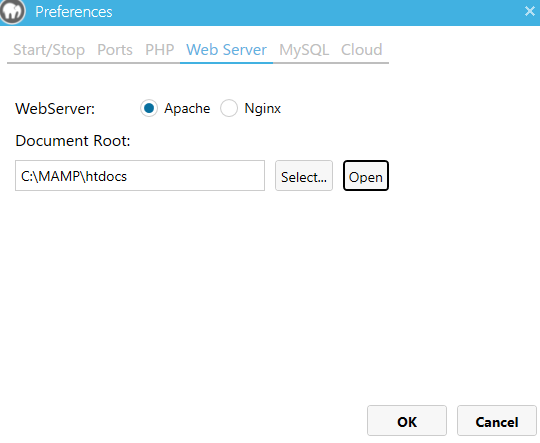Close the Preferences window with X
The height and width of the screenshot is (443, 540).
(530, 11)
